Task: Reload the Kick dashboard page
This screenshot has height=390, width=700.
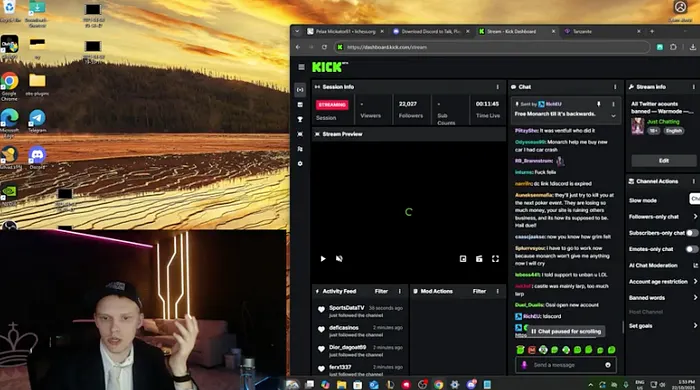Action: point(324,47)
